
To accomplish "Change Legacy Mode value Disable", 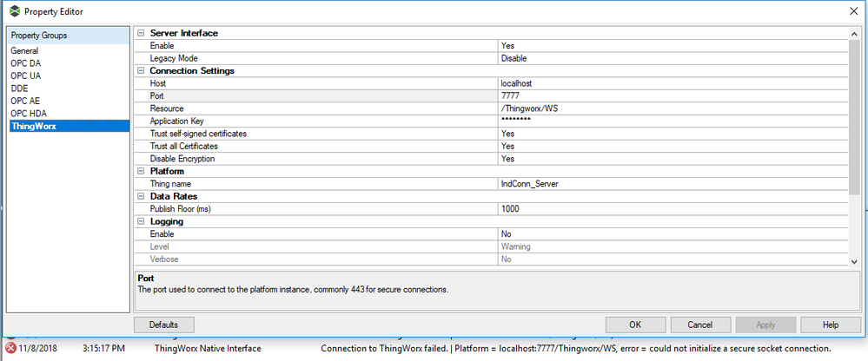I will point(673,58).
